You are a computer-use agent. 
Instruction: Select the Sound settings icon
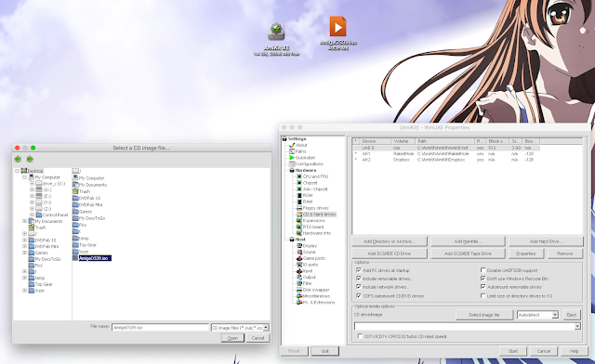(x=299, y=252)
